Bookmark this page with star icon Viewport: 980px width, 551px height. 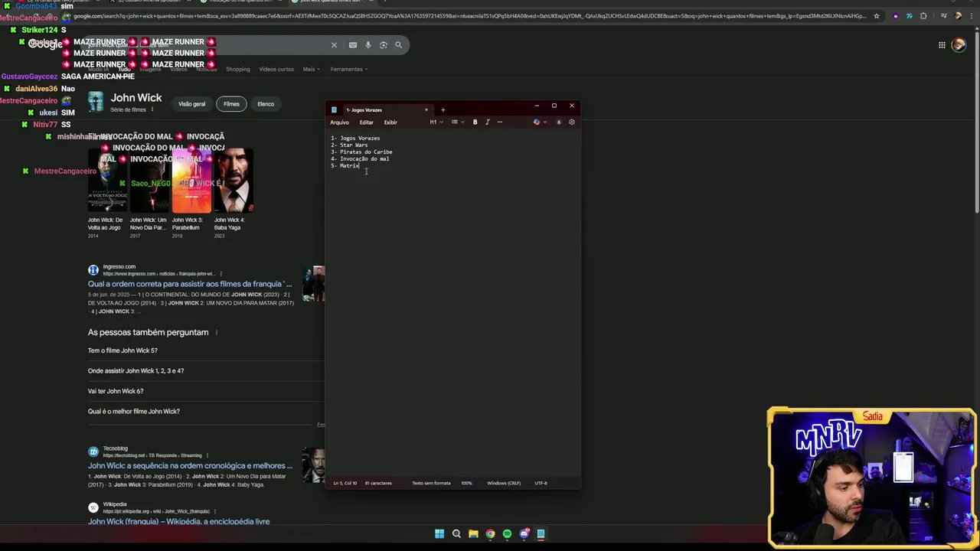(877, 16)
